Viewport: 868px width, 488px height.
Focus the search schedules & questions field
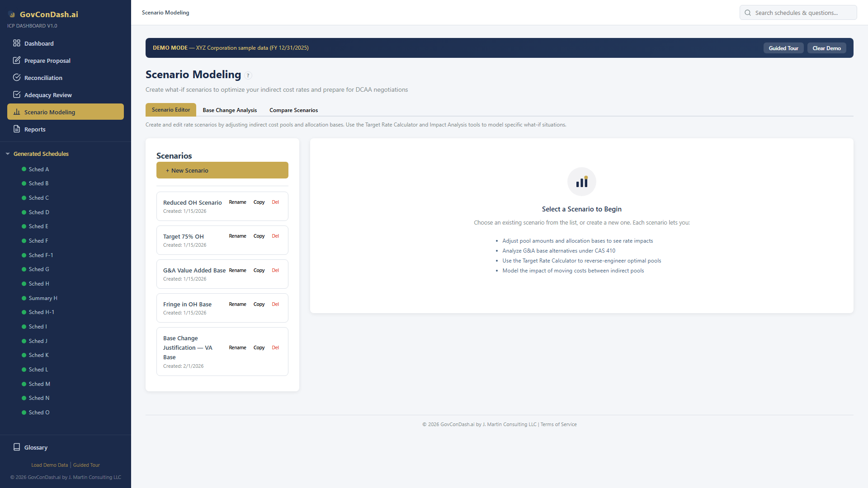tap(802, 13)
